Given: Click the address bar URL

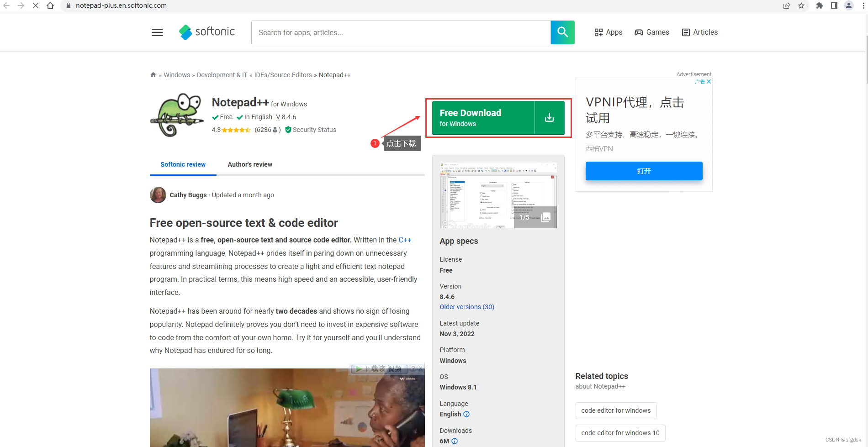Looking at the screenshot, I should 121,5.
